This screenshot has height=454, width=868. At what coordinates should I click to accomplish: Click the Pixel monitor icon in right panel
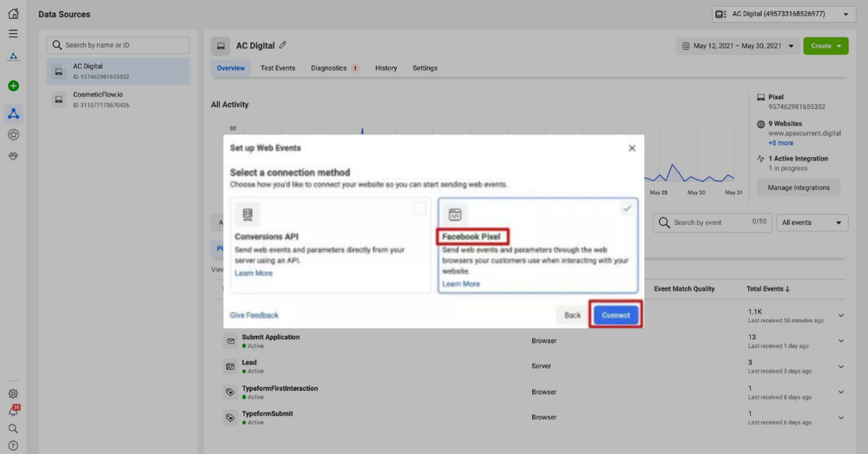[760, 97]
